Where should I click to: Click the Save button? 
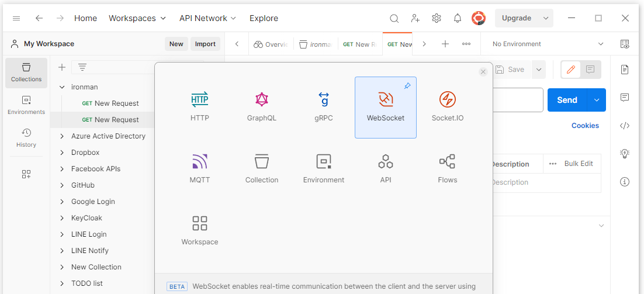click(511, 70)
